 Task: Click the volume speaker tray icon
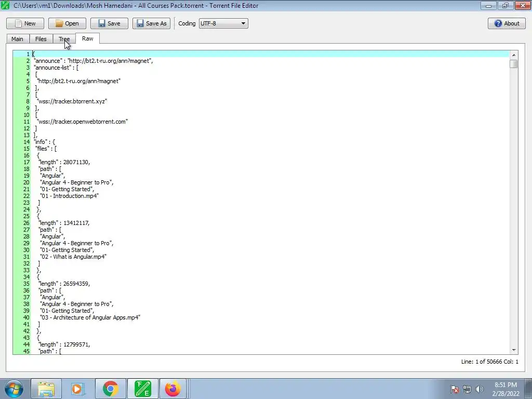[x=480, y=389]
